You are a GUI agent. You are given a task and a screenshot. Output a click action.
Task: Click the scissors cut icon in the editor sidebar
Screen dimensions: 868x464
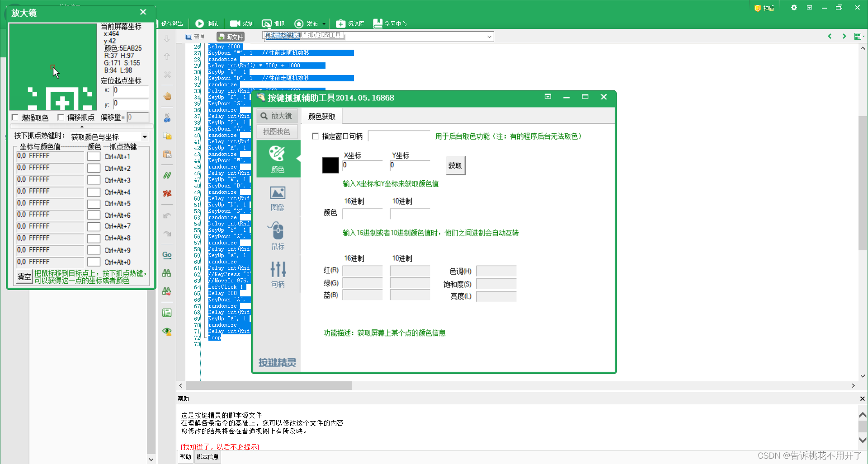167,118
